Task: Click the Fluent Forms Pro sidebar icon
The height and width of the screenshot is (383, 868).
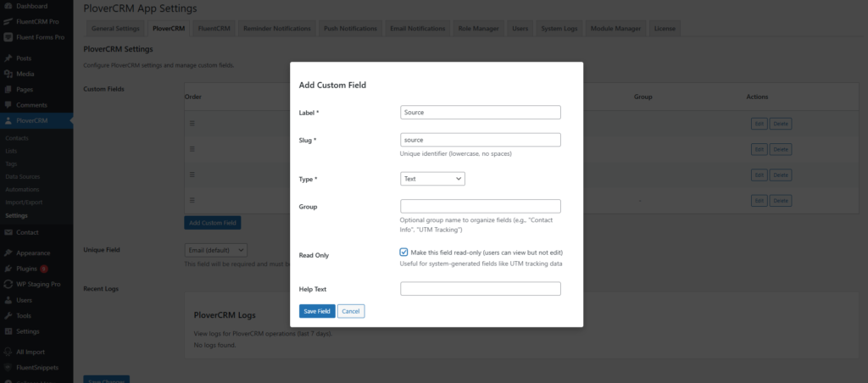Action: point(8,37)
